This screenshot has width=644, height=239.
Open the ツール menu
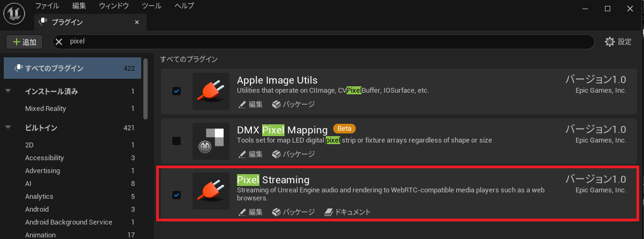point(151,6)
